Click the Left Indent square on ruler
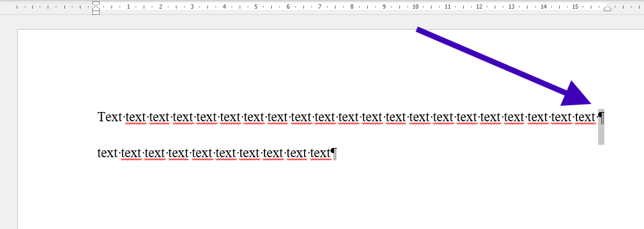The width and height of the screenshot is (644, 229). [x=96, y=12]
